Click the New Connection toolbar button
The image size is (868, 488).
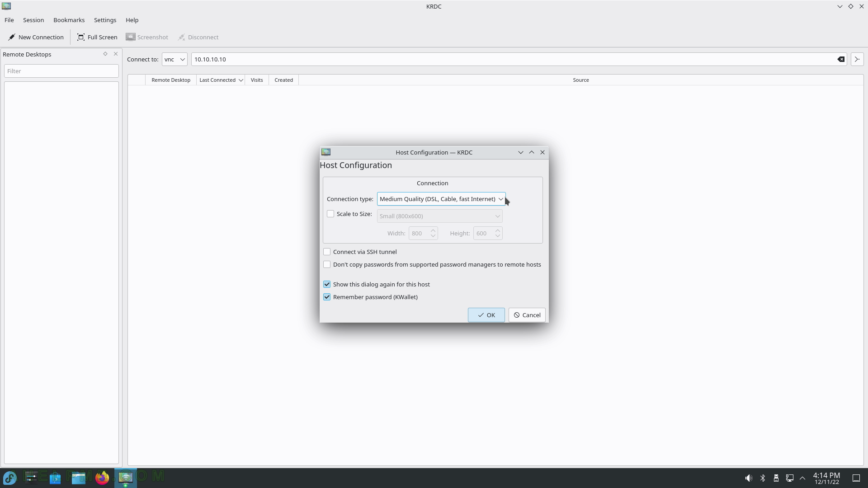[36, 37]
